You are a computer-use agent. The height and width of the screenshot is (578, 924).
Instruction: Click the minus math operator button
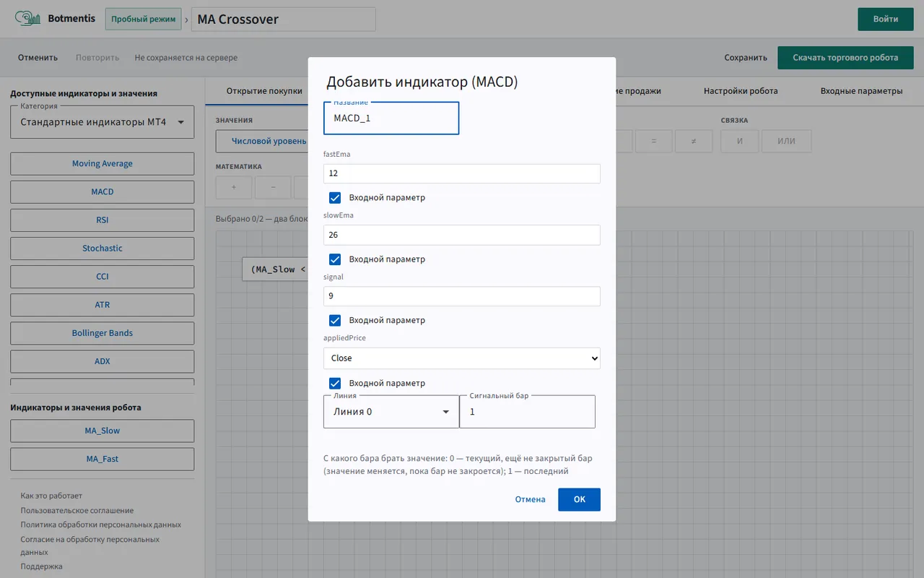tap(273, 187)
